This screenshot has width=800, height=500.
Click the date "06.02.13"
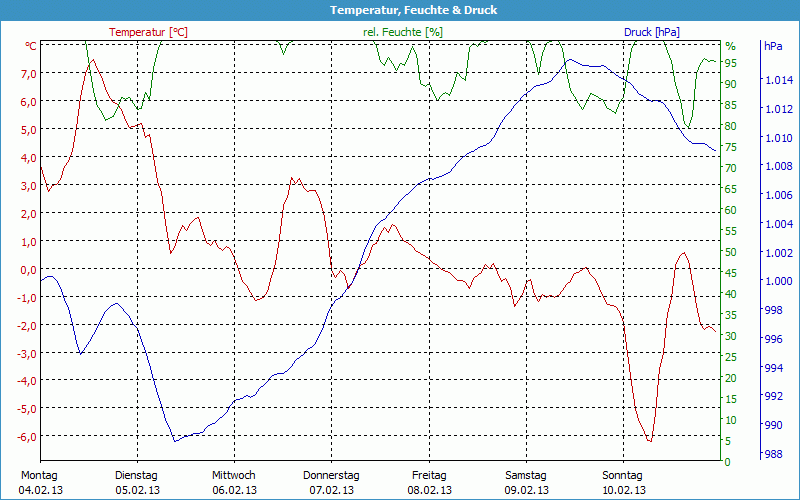coord(234,490)
